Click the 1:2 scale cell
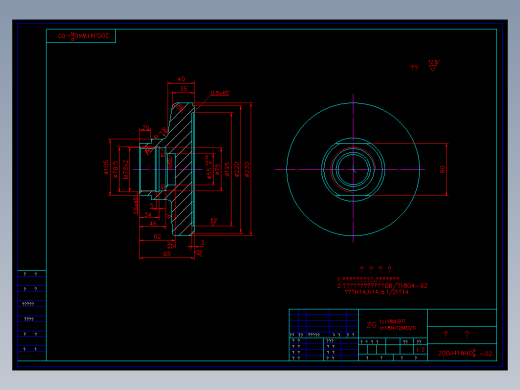The width and height of the screenshot is (520, 390). (x=420, y=350)
